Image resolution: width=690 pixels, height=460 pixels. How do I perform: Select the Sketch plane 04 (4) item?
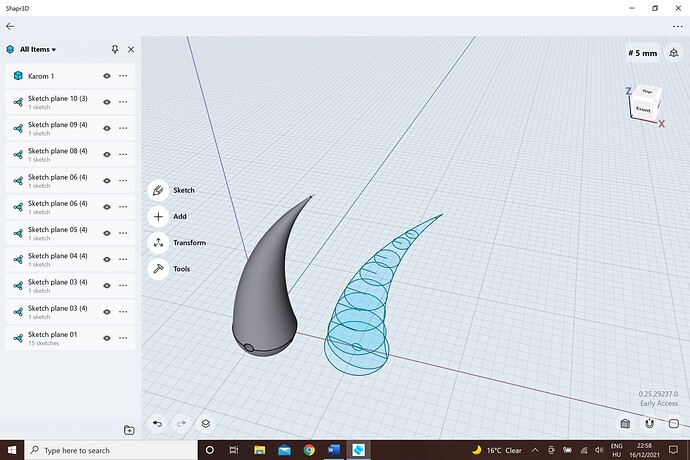pyautogui.click(x=70, y=259)
